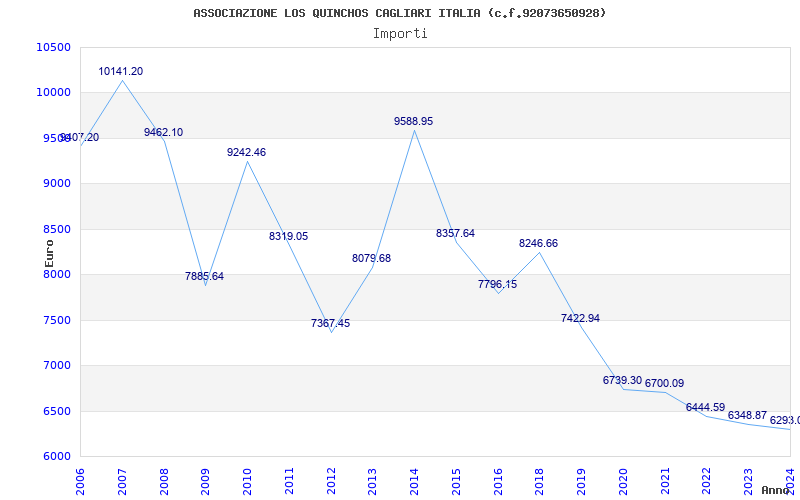The height and width of the screenshot is (500, 800).
Task: Click the 2006 x-axis year label
Action: click(80, 481)
